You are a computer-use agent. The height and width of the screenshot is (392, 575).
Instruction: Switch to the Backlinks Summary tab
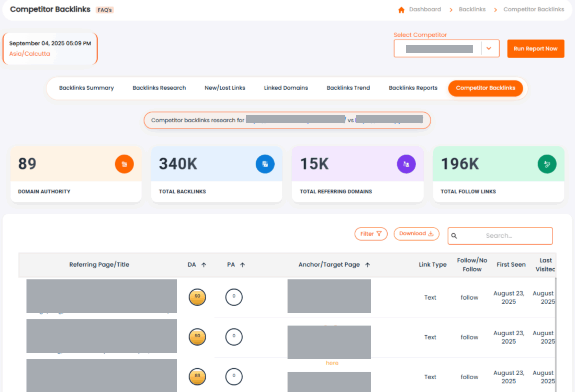(86, 88)
